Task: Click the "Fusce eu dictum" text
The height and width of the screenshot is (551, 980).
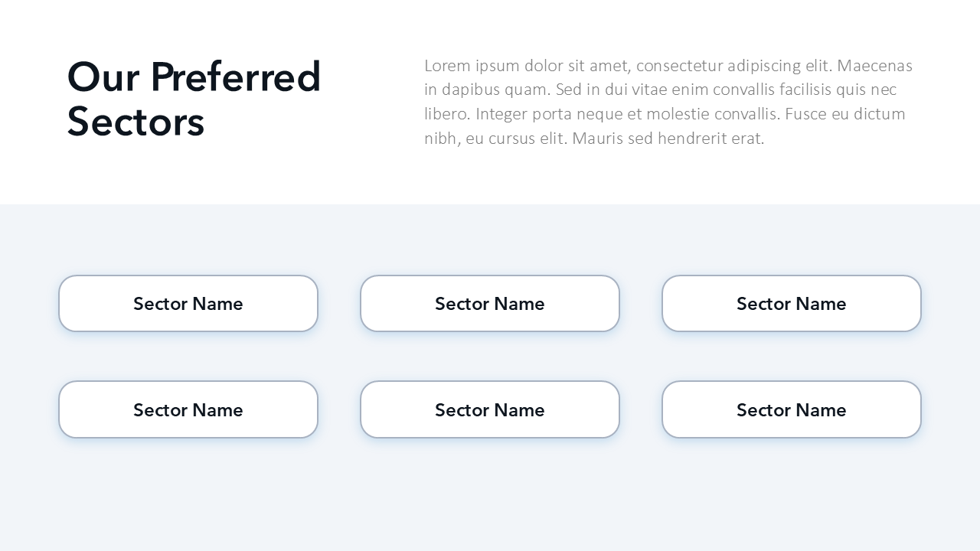Action: coord(848,115)
